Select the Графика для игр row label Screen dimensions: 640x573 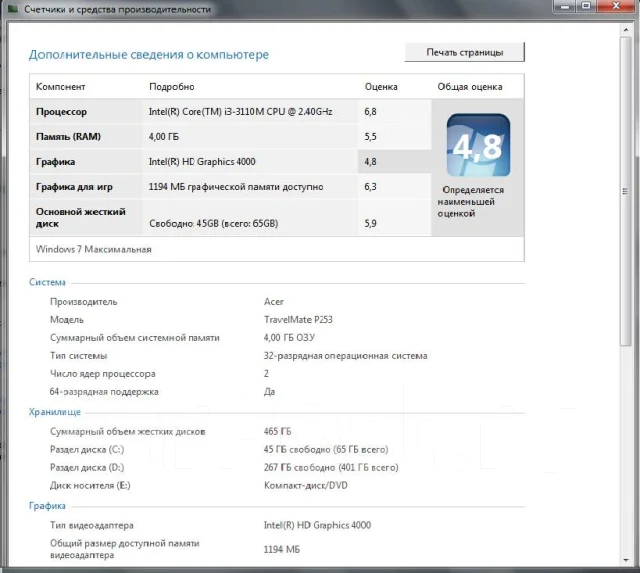[74, 187]
